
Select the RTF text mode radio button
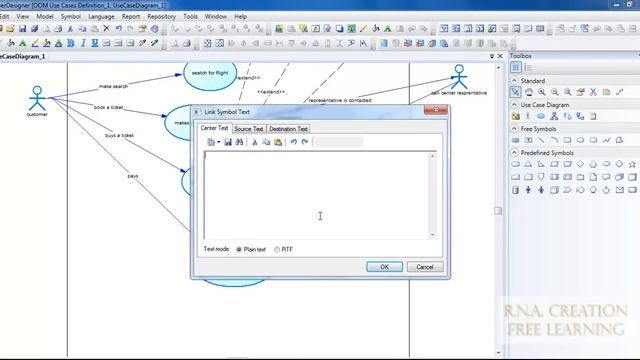pos(277,249)
